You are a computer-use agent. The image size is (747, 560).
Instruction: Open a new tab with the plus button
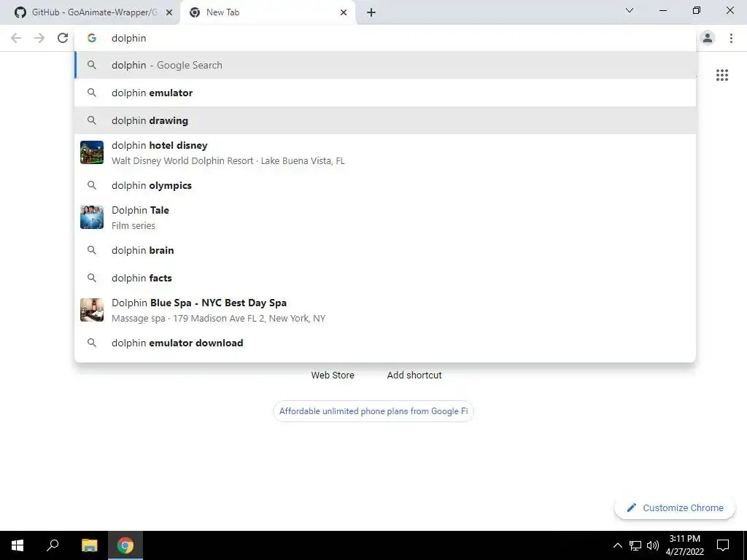[371, 12]
